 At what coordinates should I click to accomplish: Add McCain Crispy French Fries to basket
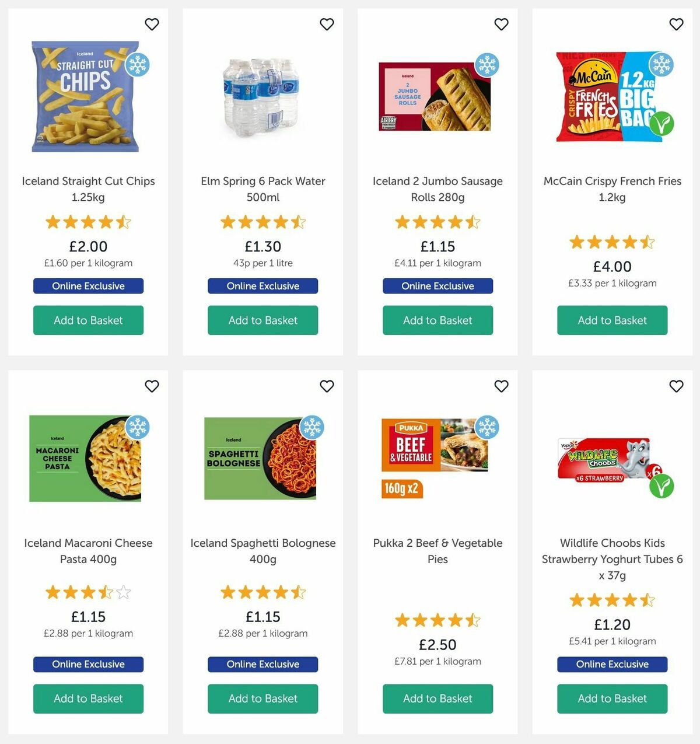click(x=611, y=320)
